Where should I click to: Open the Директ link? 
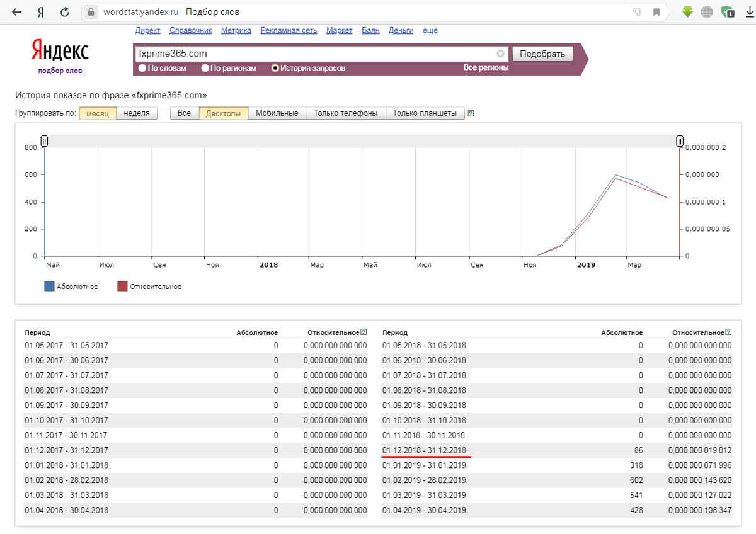tap(147, 30)
